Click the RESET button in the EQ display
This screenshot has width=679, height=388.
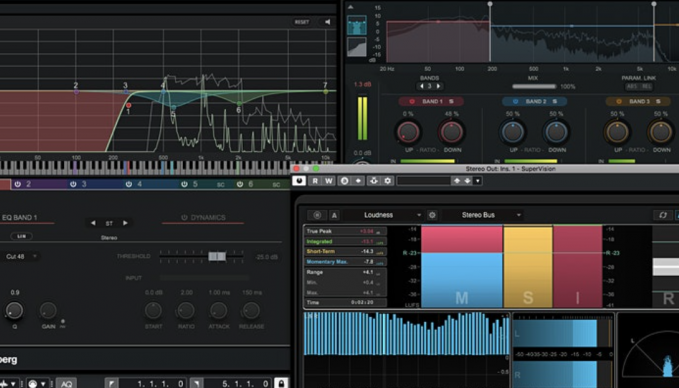(x=302, y=22)
